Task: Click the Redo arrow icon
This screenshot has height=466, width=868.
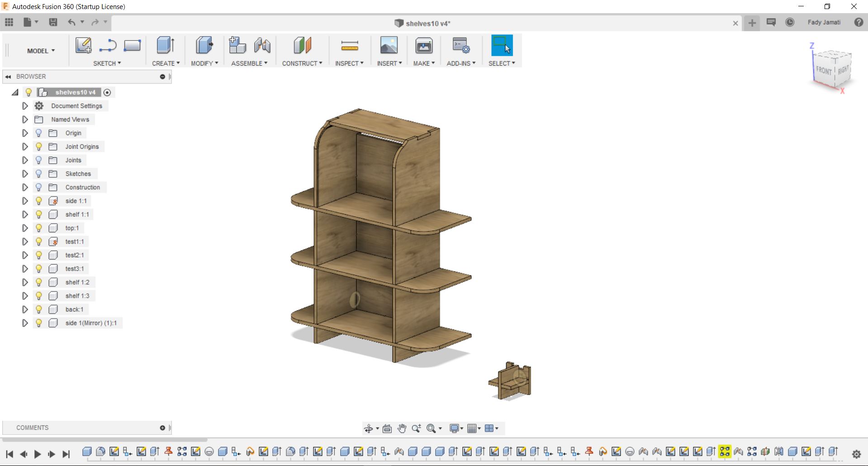Action: (x=95, y=22)
